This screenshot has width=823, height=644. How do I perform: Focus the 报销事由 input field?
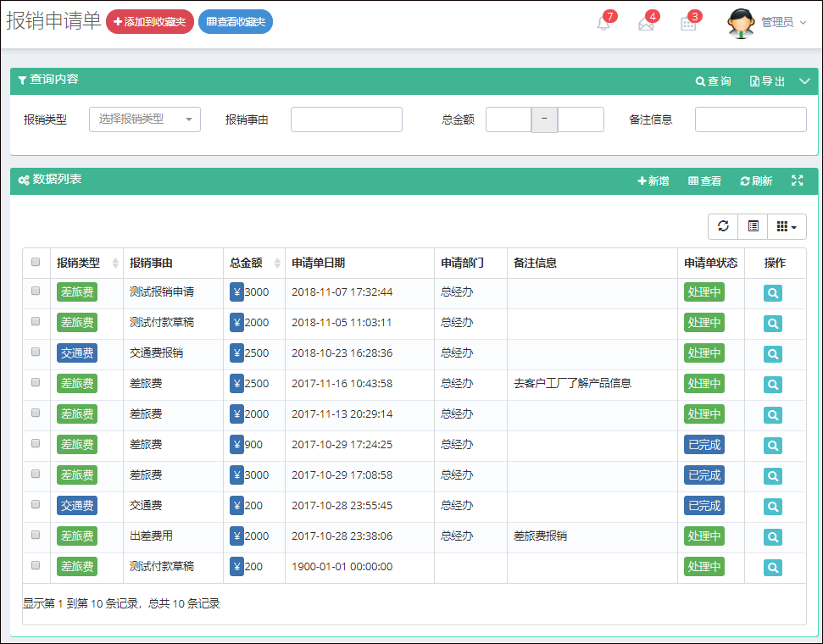pos(347,119)
